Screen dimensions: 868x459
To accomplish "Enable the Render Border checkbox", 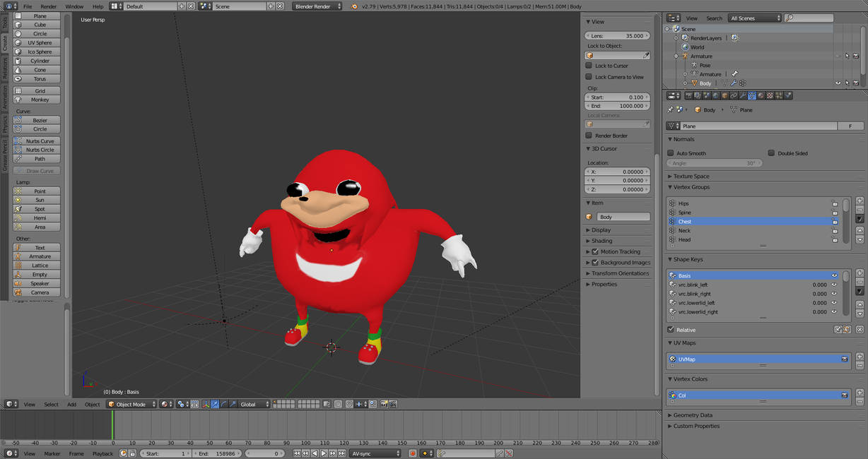I will [589, 136].
